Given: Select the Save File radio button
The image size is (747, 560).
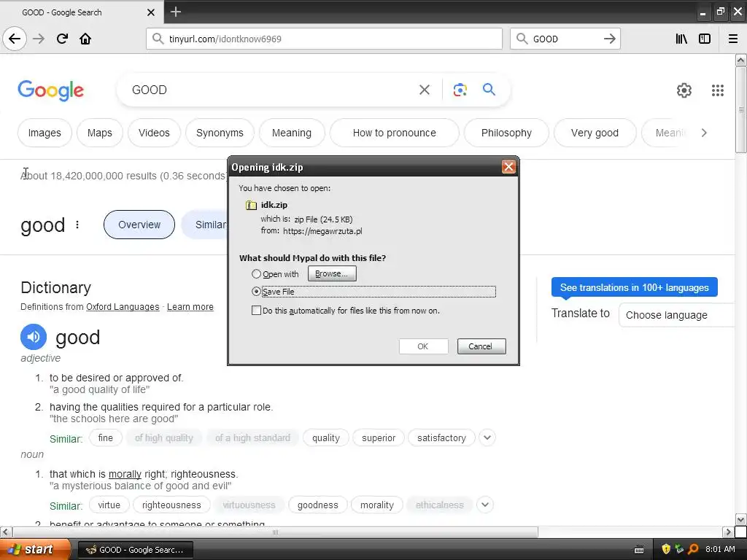Looking at the screenshot, I should (x=256, y=292).
